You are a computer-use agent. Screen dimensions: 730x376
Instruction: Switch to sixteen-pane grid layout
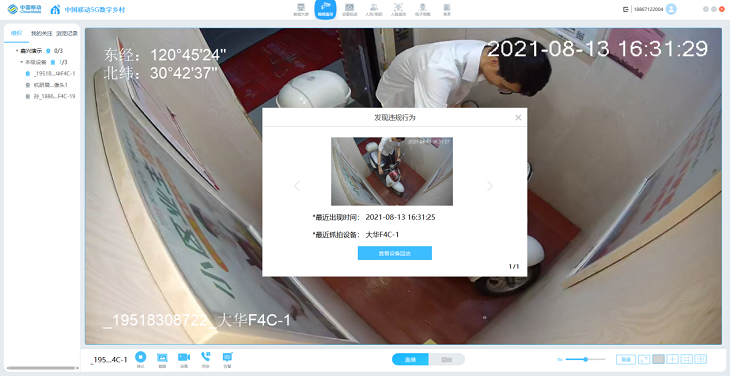coord(701,359)
